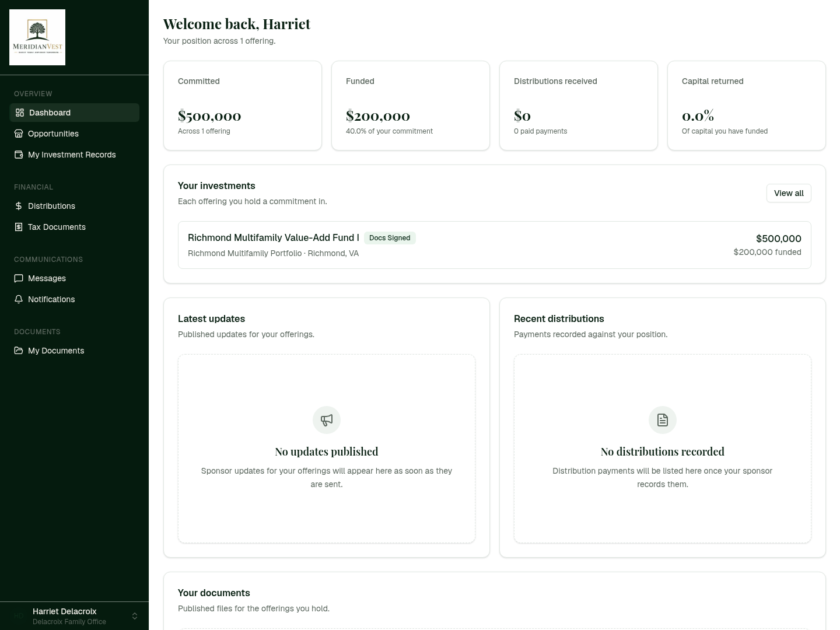Click the 'Your investments' heading
The image size is (840, 630).
pos(216,185)
